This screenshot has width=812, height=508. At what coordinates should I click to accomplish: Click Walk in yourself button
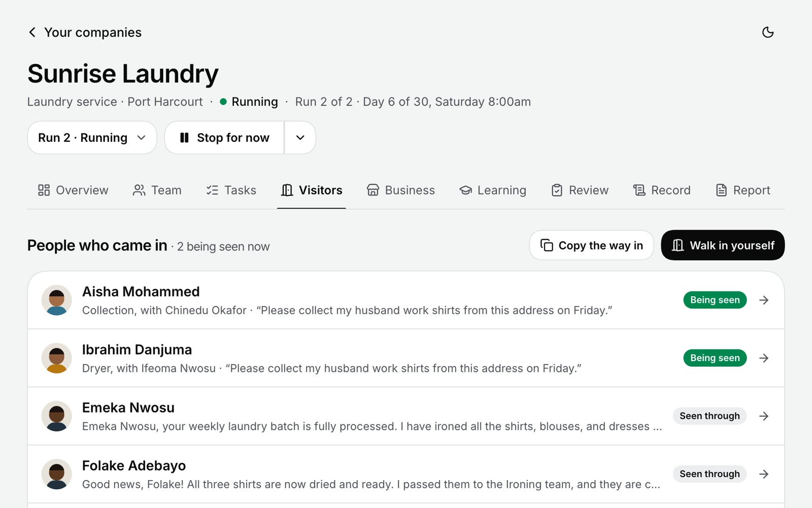pyautogui.click(x=723, y=245)
